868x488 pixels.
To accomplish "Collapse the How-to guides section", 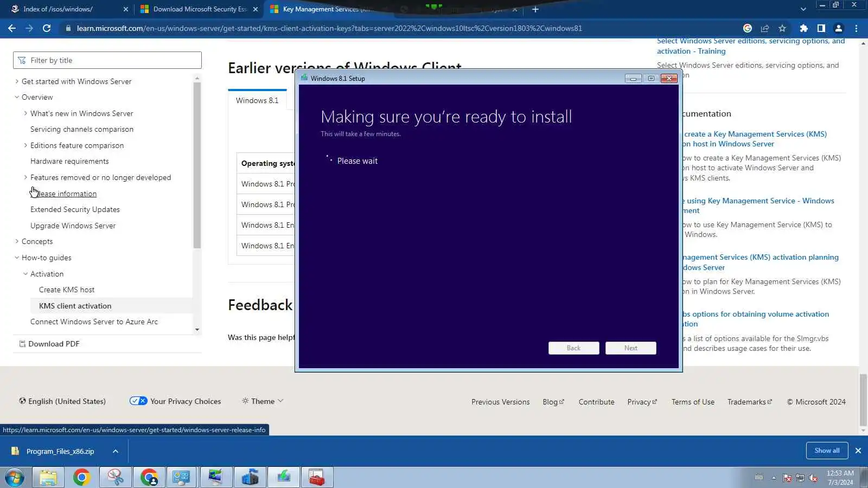I will tap(17, 258).
